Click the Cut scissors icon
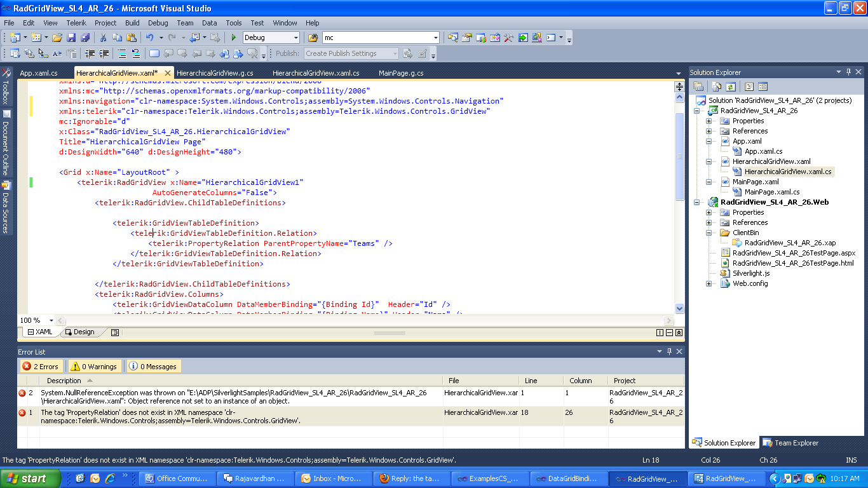Viewport: 868px width, 488px height. [104, 38]
